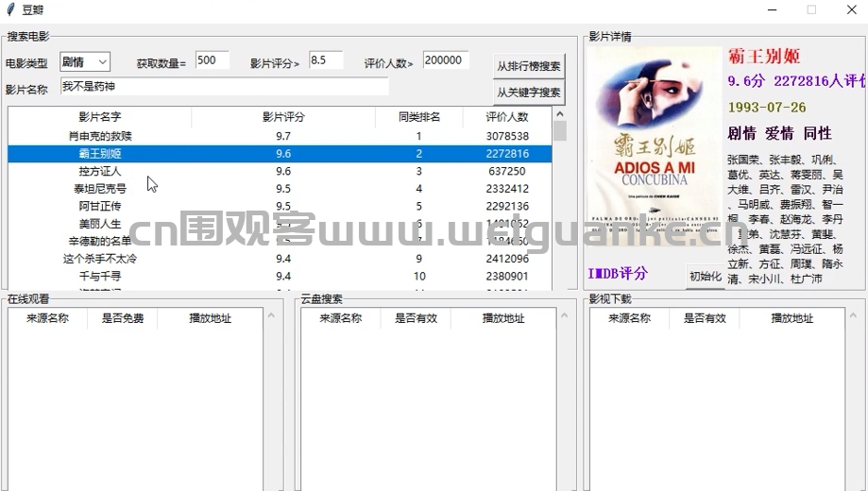This screenshot has width=868, height=491.
Task: Click the 播放地址 header in 在线观看 panel
Action: [x=211, y=318]
